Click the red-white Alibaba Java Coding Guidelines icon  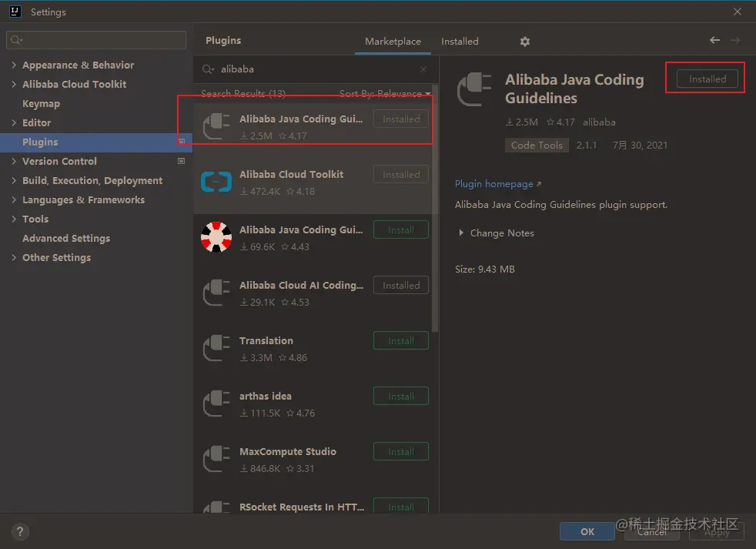point(216,237)
